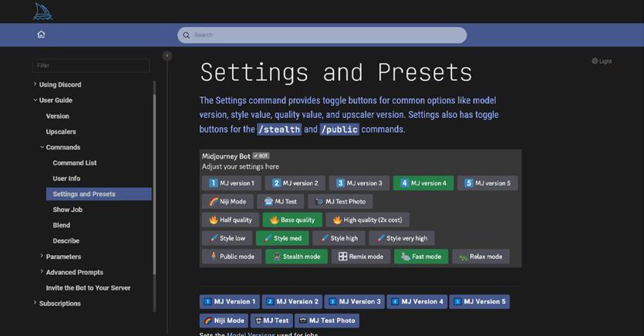Screen dimensions: 644x336
Task: Go to the home icon
Action: coord(41,35)
